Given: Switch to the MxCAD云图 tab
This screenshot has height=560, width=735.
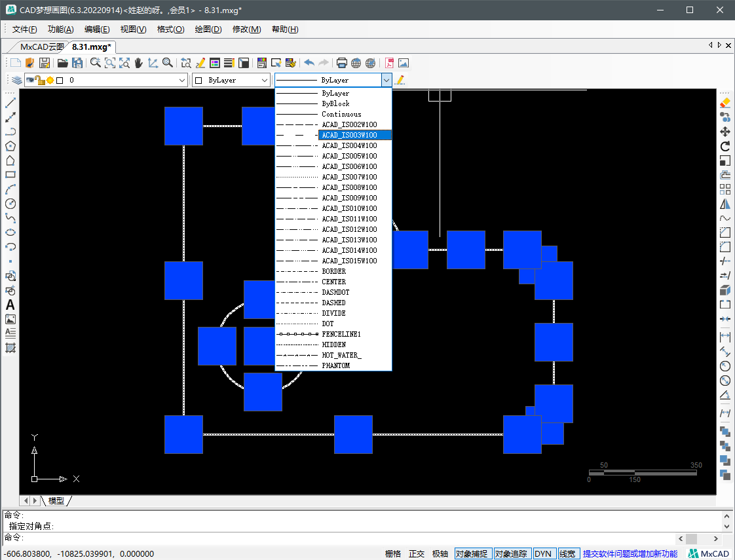Looking at the screenshot, I should pyautogui.click(x=42, y=47).
